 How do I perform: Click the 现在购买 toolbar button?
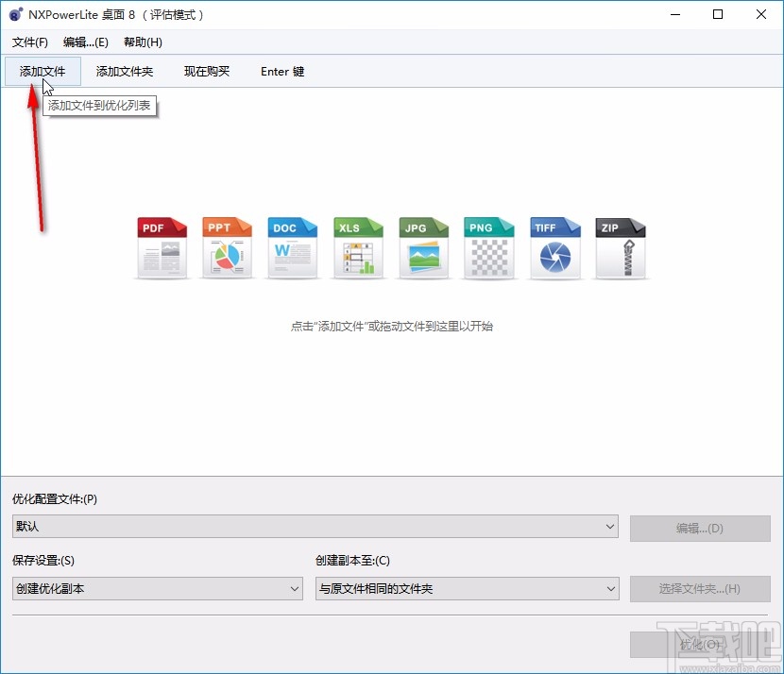(x=207, y=72)
